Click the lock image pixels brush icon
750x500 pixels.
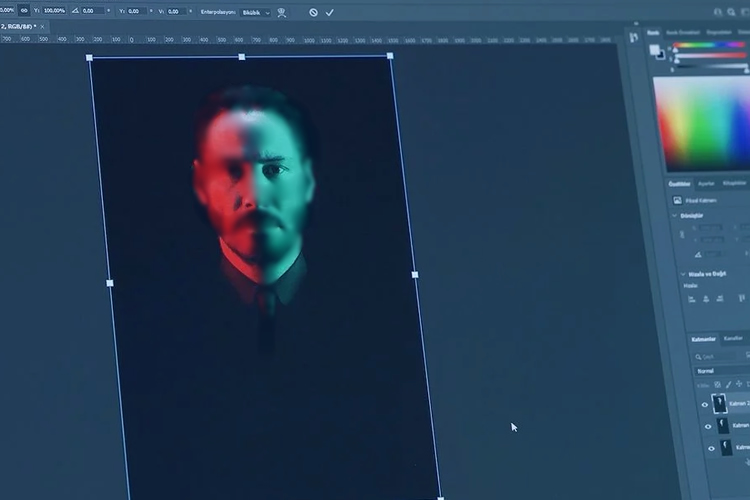pos(728,384)
